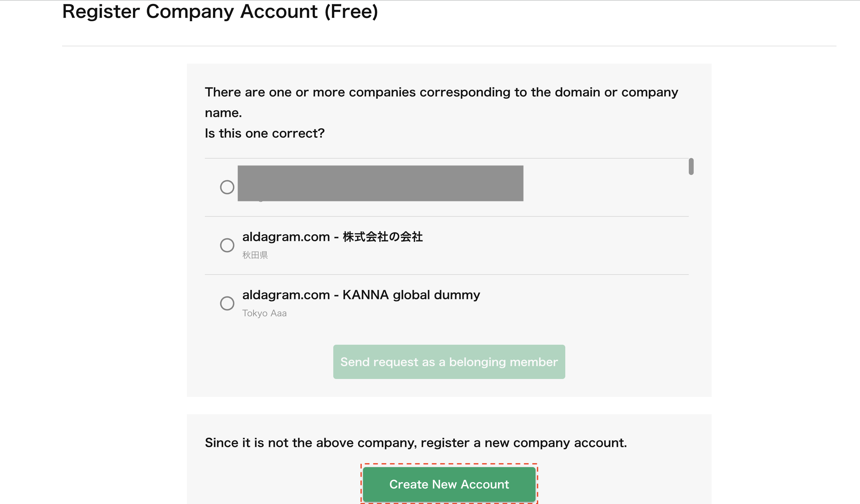Screen dimensions: 860x504
Task: Click the Tokyo Aaa location subtext
Action: coord(264,313)
